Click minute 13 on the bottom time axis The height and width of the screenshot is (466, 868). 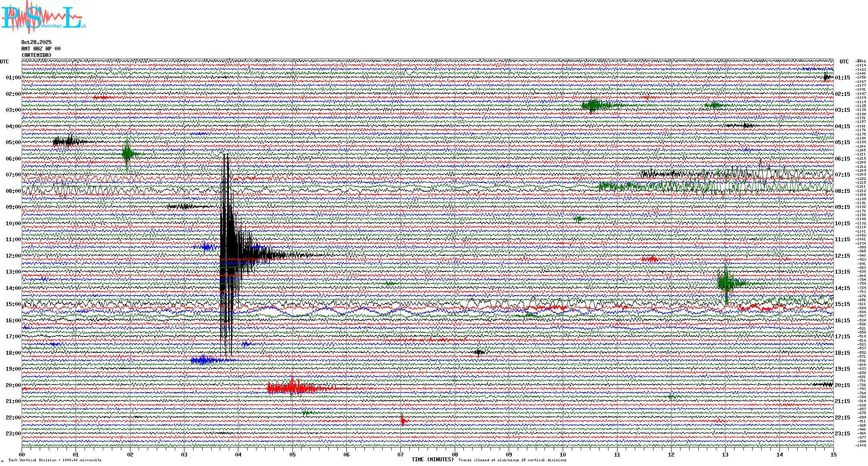[x=725, y=454]
